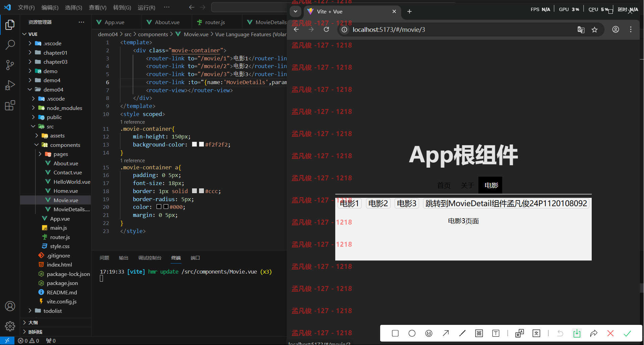This screenshot has height=345, width=644.
Task: Select rectangle tool in screenshot toolbar
Action: [395, 333]
